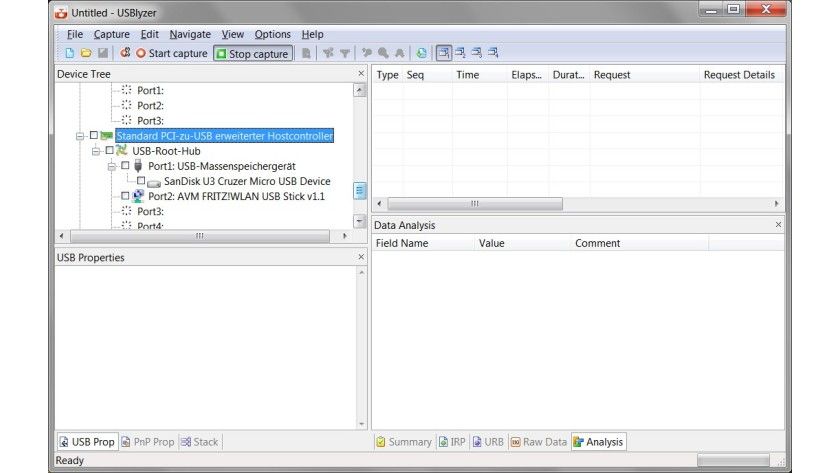Click the USB plug icon on Port1

pos(138,166)
